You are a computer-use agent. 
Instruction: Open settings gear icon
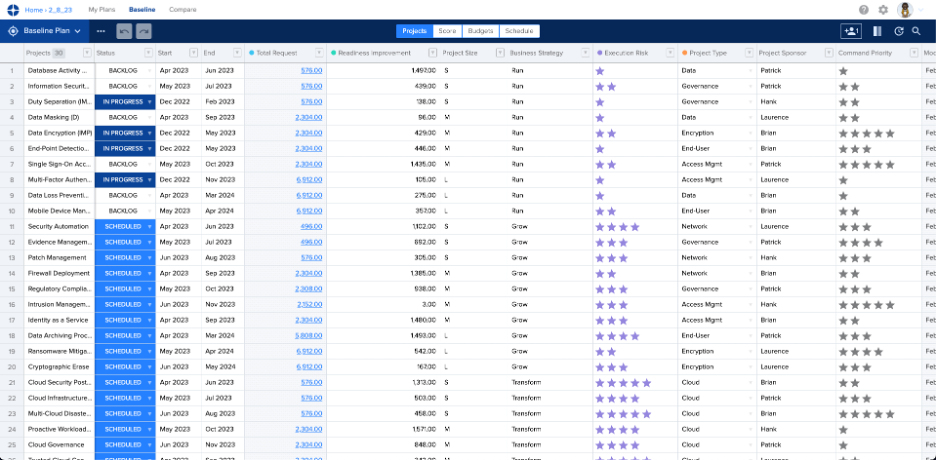[x=883, y=10]
